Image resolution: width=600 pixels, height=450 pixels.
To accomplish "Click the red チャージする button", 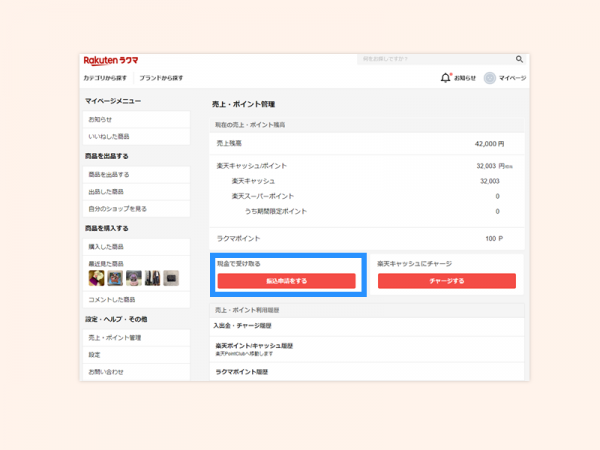I will click(x=447, y=281).
